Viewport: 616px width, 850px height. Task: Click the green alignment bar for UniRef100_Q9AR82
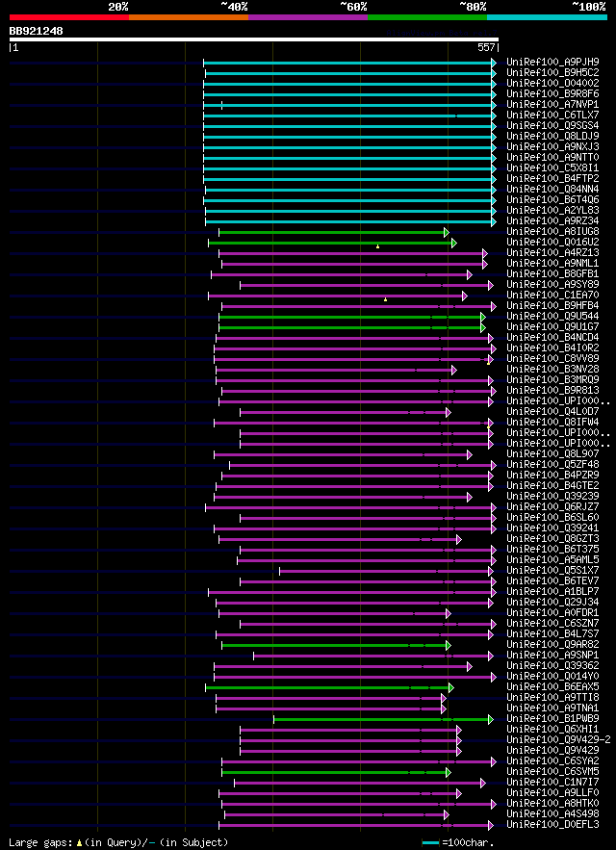(x=336, y=646)
